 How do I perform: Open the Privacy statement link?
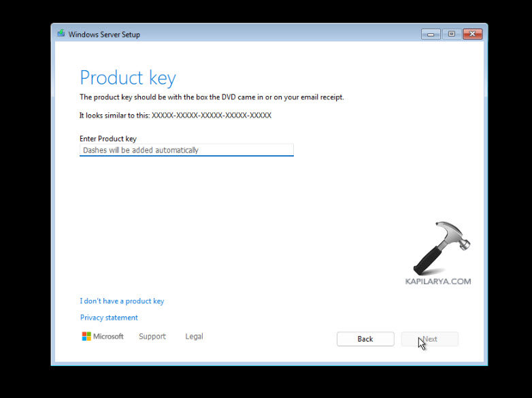tap(109, 318)
